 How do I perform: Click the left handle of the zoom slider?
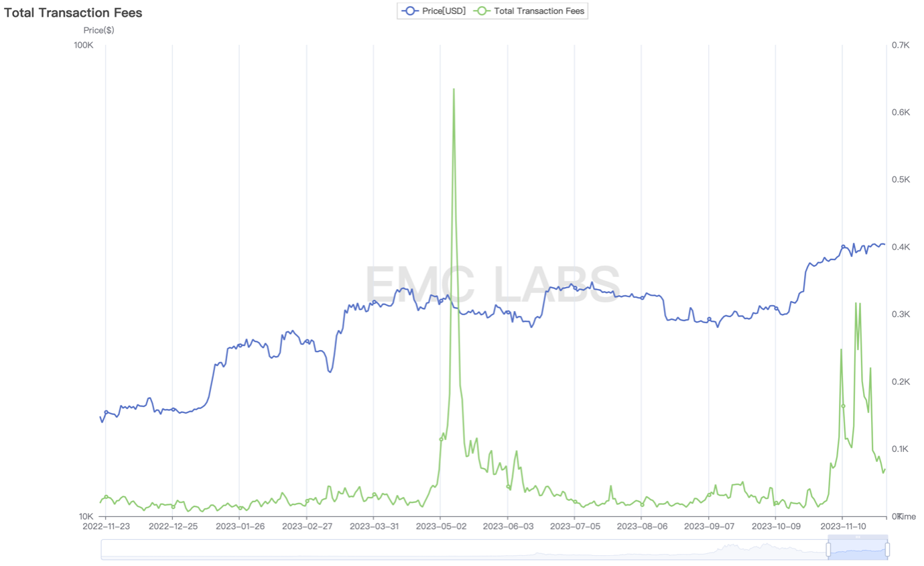828,549
